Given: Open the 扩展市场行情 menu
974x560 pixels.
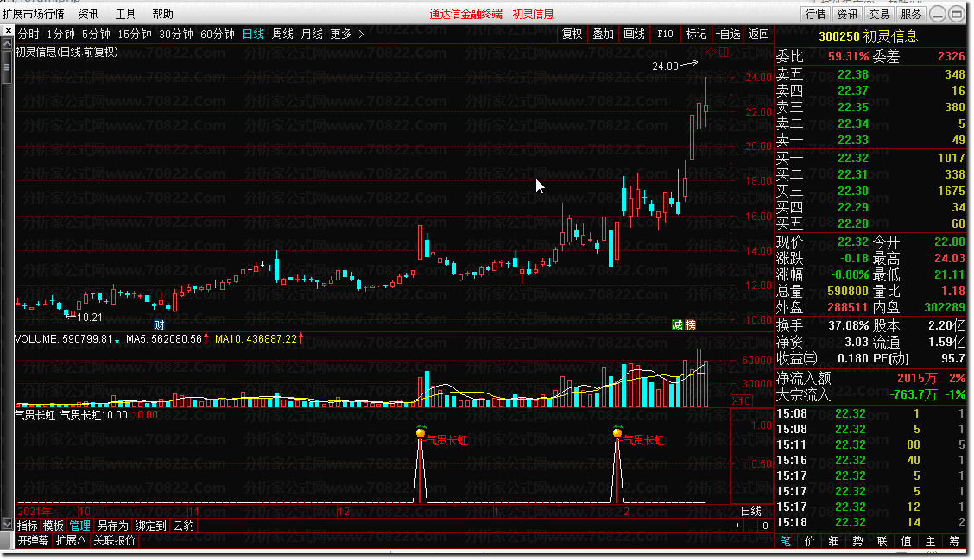Looking at the screenshot, I should [34, 14].
